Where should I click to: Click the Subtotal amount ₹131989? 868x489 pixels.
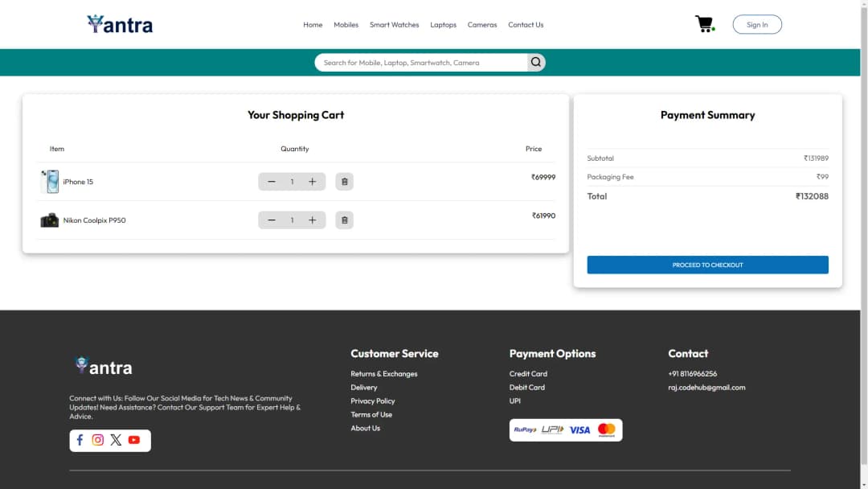(816, 158)
